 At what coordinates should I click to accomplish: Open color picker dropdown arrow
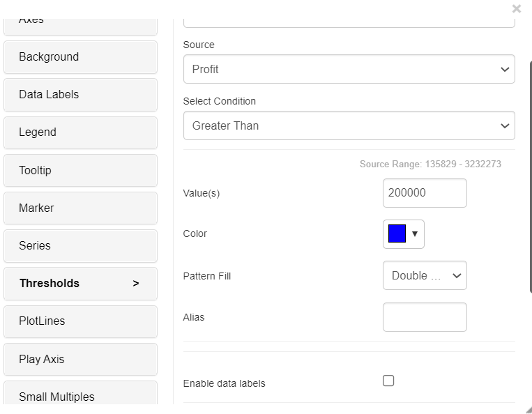(415, 234)
